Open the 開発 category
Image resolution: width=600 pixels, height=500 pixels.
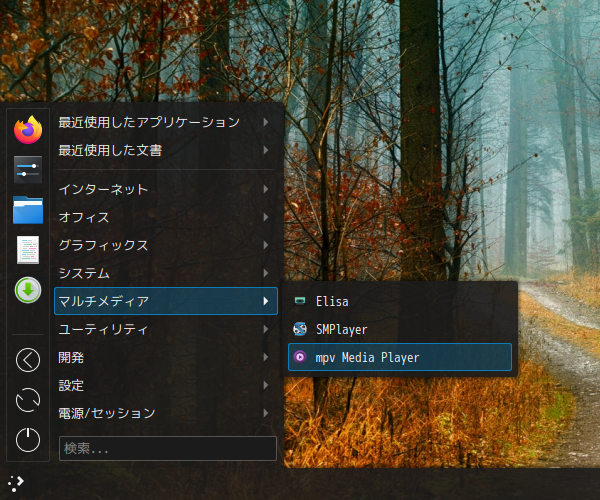tap(166, 357)
